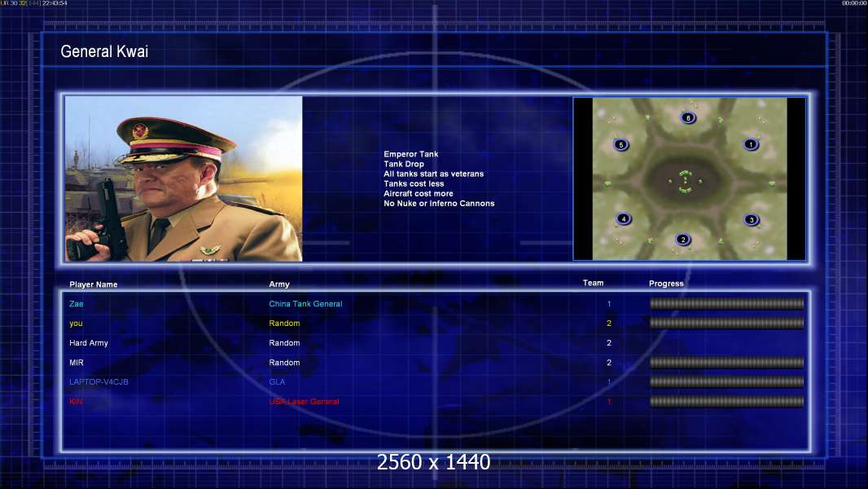
Task: Click the GLA army entry
Action: click(x=277, y=382)
